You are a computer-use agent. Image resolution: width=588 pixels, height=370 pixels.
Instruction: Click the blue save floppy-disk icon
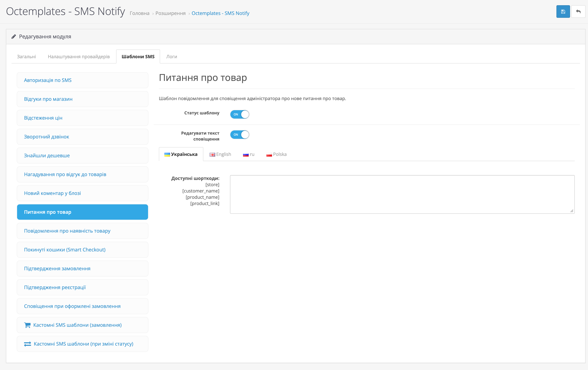click(x=563, y=12)
